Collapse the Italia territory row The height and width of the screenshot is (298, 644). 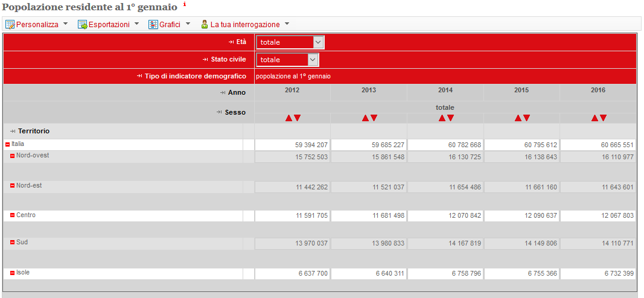(x=7, y=145)
